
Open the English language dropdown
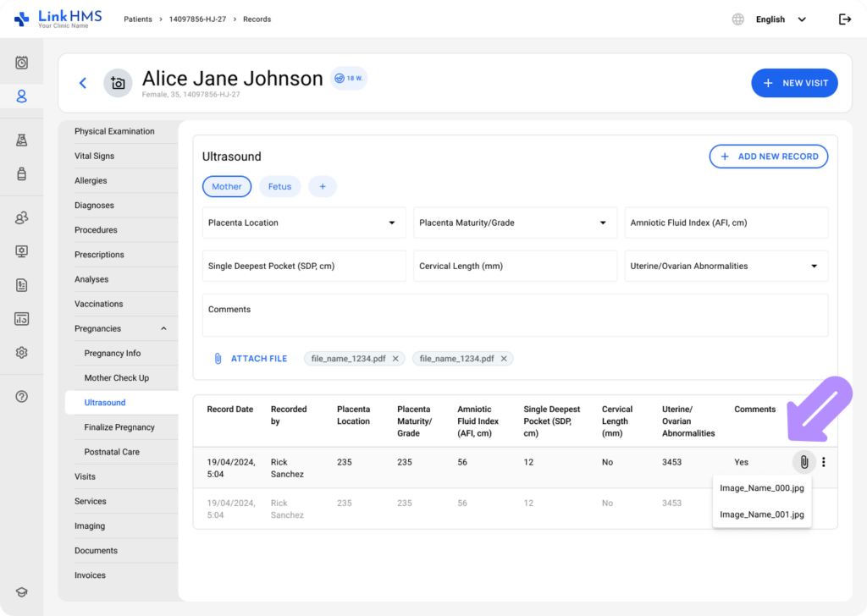(781, 19)
